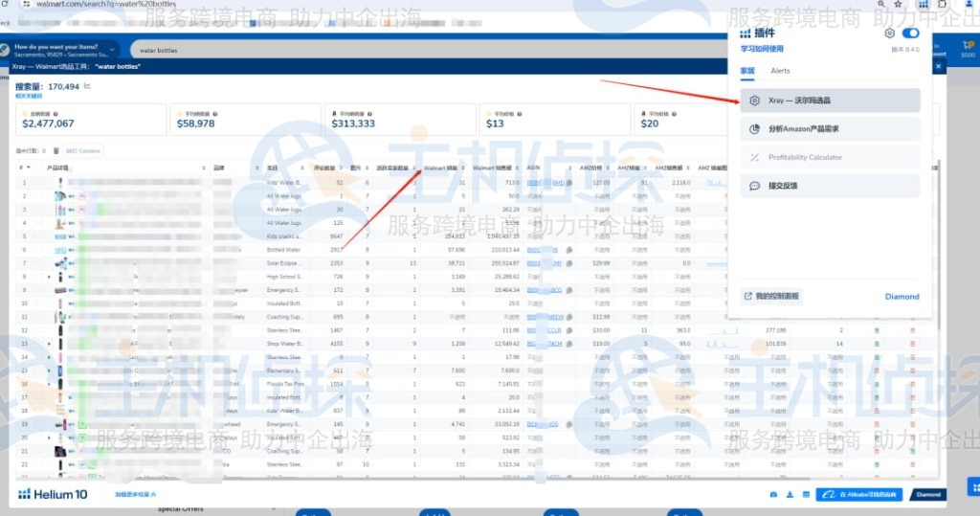This screenshot has width=980, height=516.
Task: Click the browser zoom magnifier icon
Action: 881,4
